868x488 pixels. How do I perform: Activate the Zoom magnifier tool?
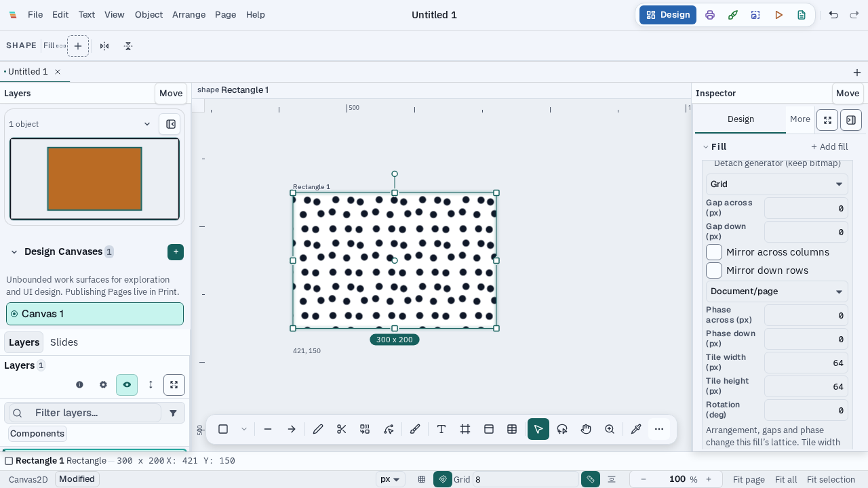point(610,429)
